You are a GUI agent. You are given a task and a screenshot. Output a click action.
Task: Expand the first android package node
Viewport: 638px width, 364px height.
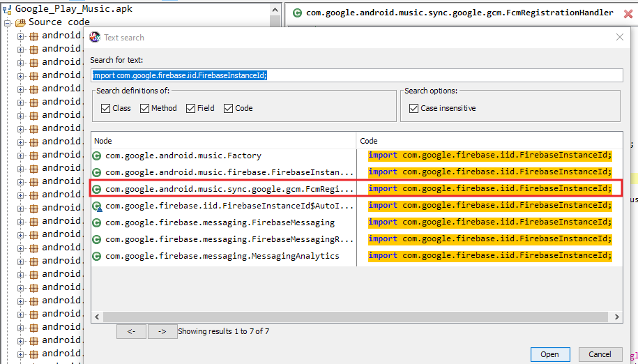click(x=21, y=36)
